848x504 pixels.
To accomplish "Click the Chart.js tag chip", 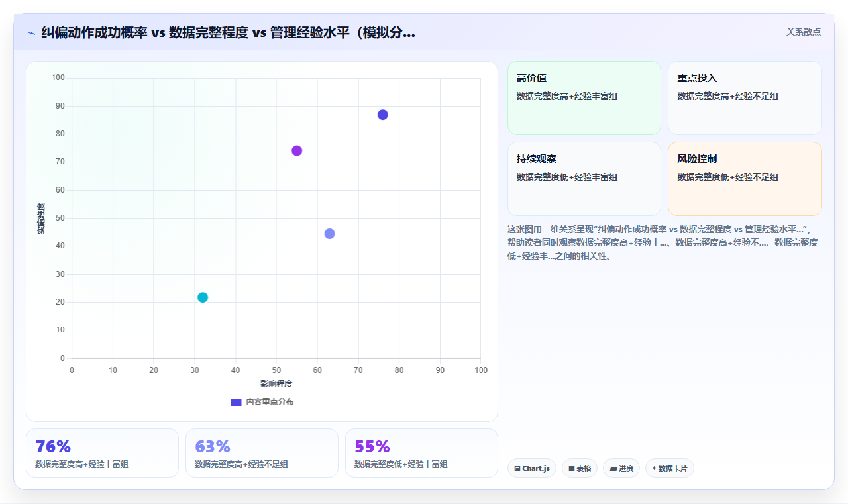I will coord(532,468).
